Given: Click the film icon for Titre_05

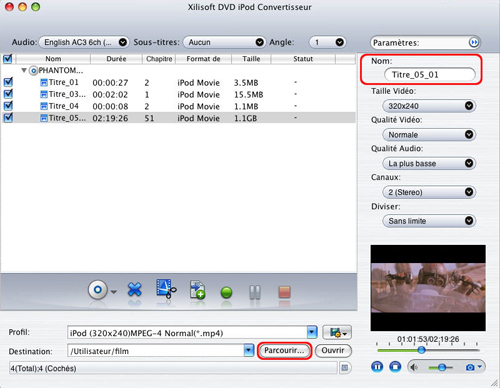Looking at the screenshot, I should coord(44,118).
